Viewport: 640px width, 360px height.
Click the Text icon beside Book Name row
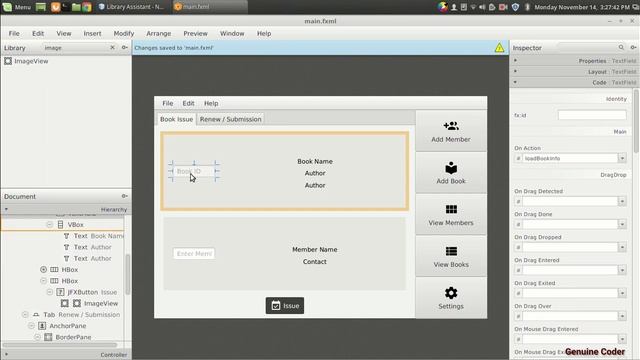pyautogui.click(x=67, y=236)
